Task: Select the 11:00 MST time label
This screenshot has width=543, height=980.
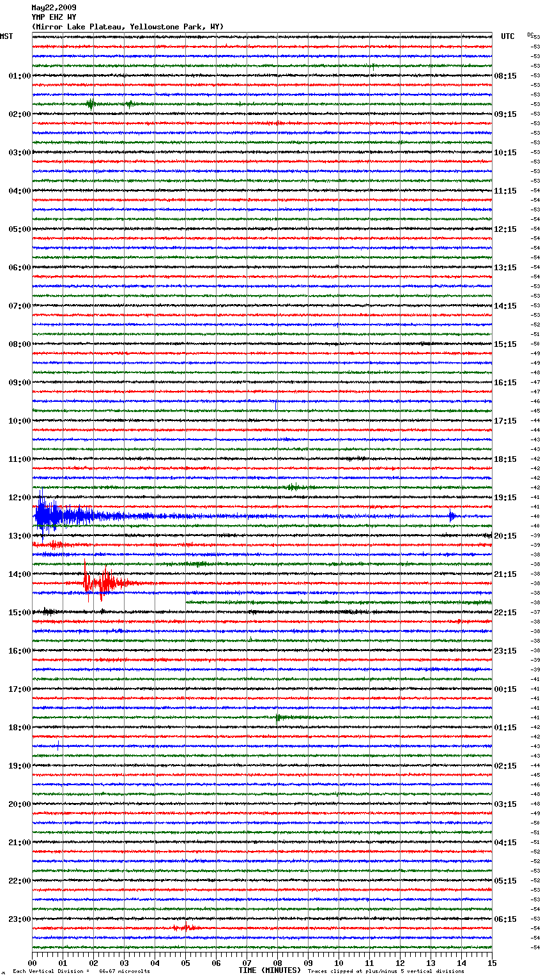Action: coord(19,459)
